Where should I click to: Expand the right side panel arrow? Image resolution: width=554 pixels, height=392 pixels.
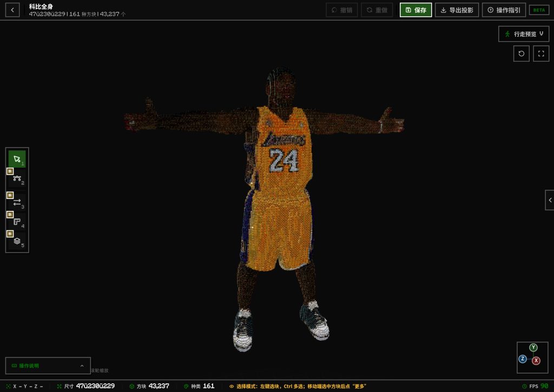(550, 200)
